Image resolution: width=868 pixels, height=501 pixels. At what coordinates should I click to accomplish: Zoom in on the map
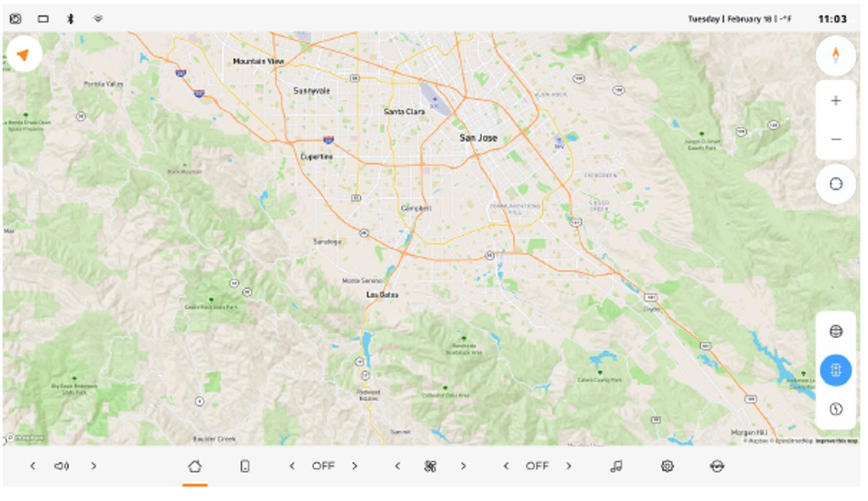tap(836, 101)
